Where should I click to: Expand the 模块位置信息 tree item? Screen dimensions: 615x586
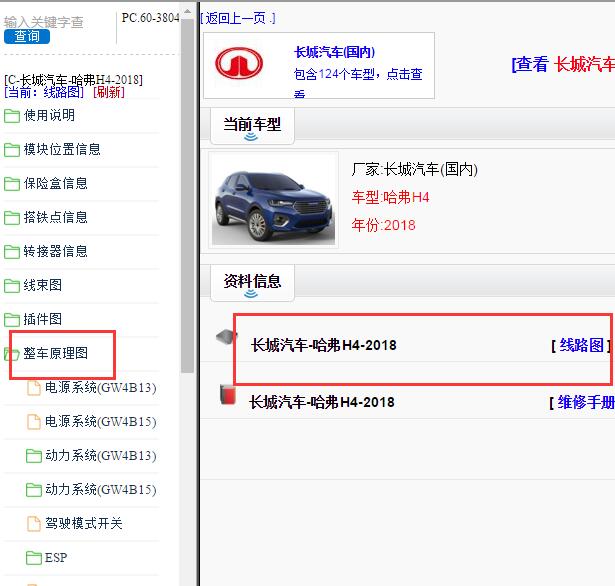tap(62, 149)
